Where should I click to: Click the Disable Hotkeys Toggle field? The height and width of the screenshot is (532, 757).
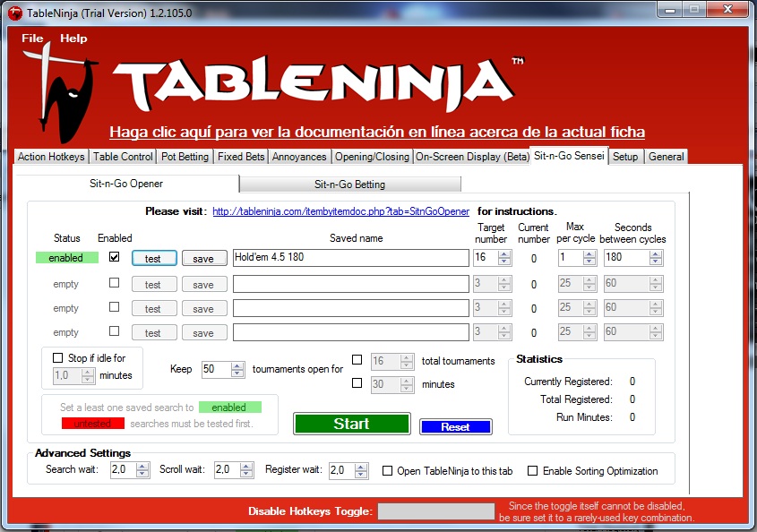point(436,511)
